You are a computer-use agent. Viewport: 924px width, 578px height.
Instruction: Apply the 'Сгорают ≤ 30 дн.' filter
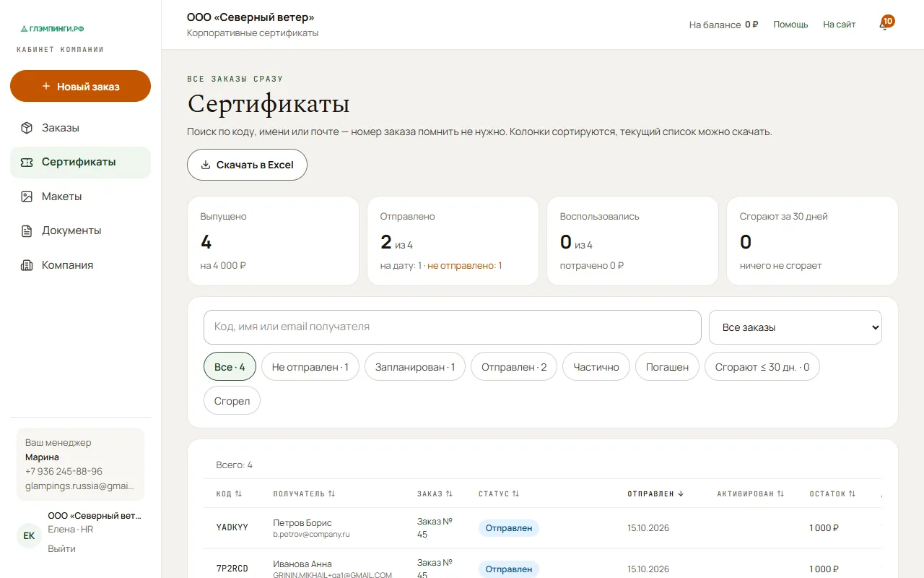click(762, 367)
